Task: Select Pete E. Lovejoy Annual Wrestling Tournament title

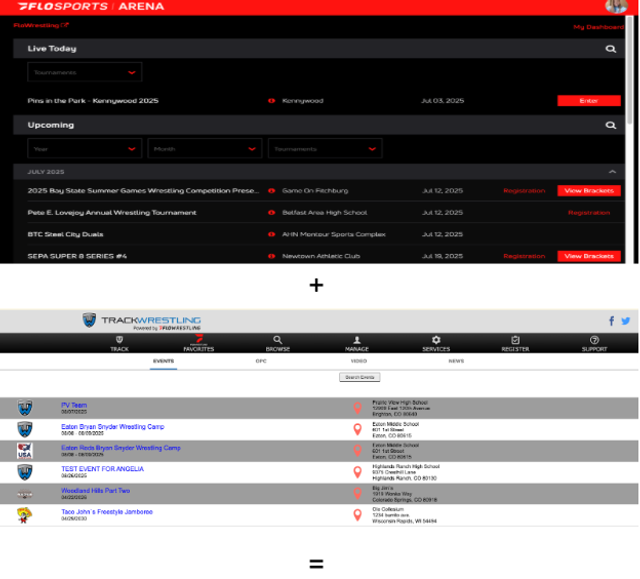Action: pyautogui.click(x=112, y=213)
